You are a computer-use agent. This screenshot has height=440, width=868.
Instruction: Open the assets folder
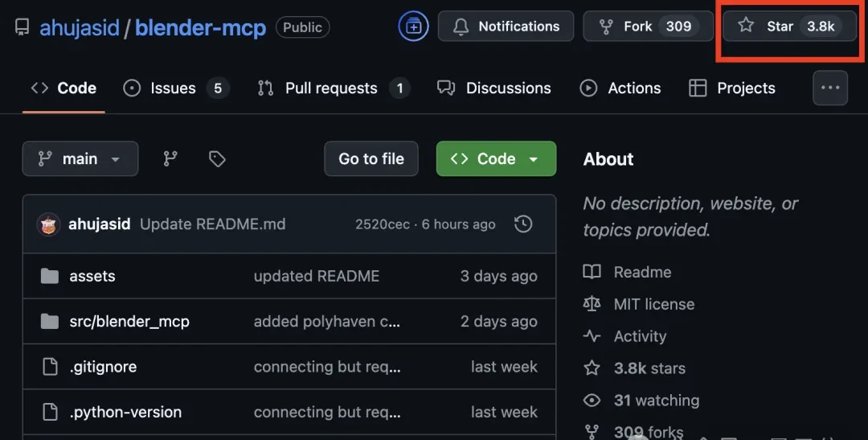(x=92, y=276)
